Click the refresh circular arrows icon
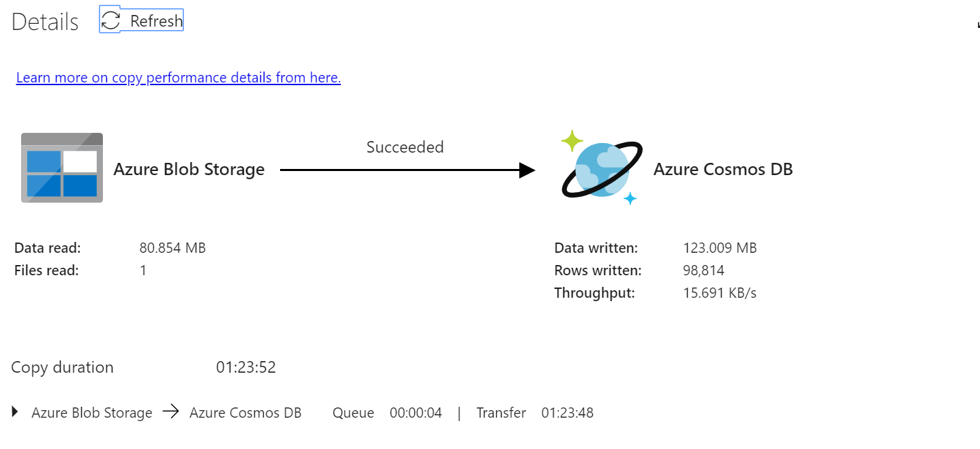 point(110,20)
